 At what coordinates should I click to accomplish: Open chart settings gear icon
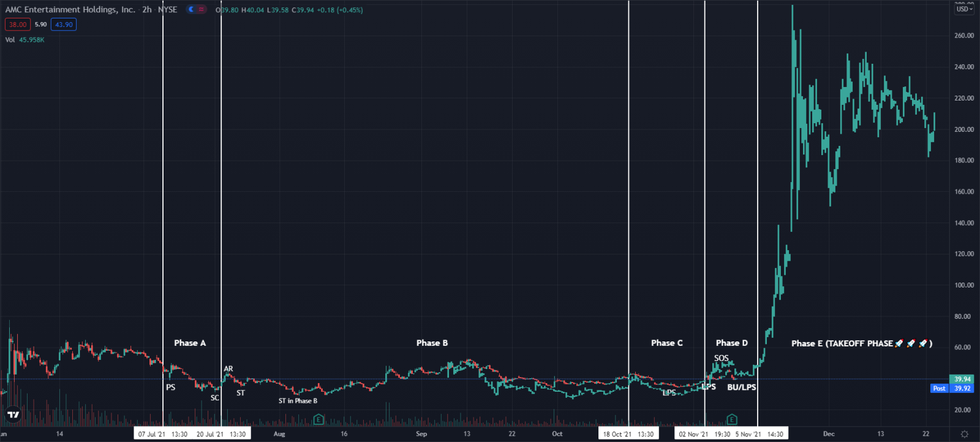click(965, 434)
